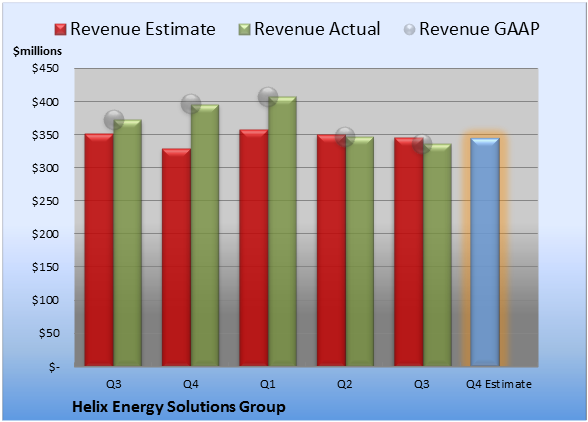
Task: Click the GAAP sphere marker above Q1
Action: (268, 97)
